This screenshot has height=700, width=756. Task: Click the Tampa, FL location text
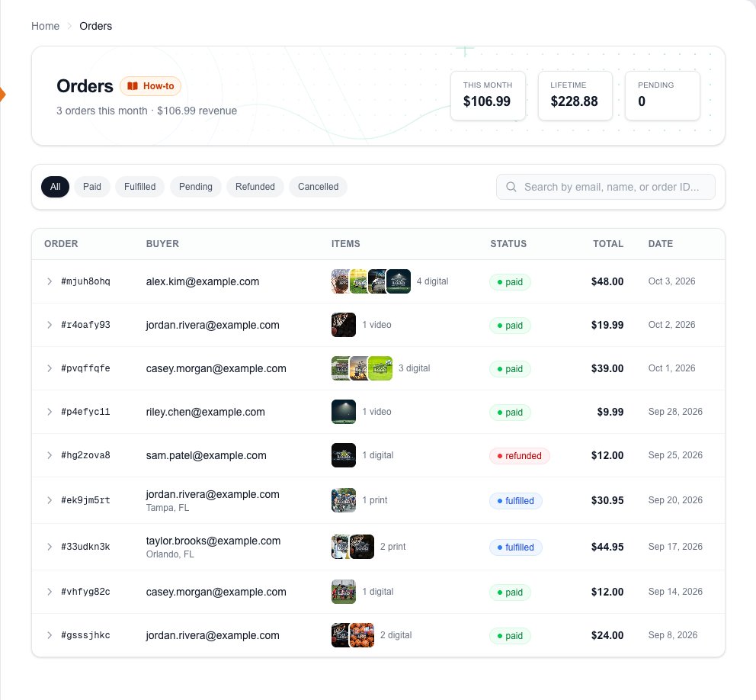coord(168,508)
